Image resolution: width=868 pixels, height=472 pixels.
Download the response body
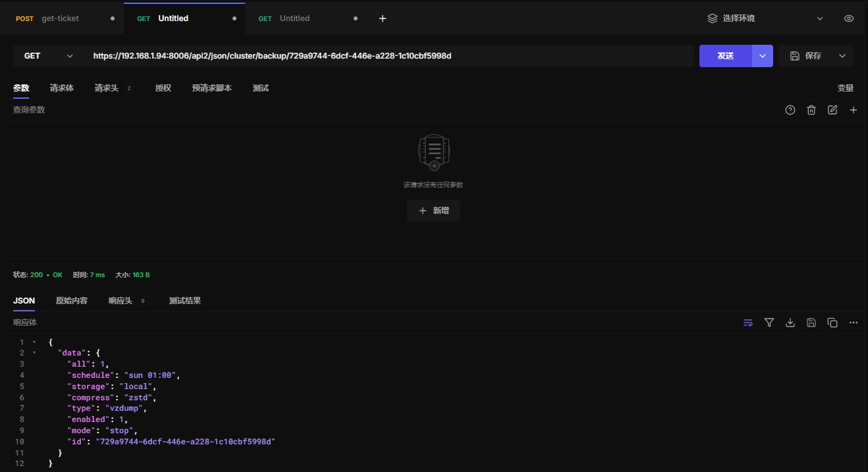(790, 323)
